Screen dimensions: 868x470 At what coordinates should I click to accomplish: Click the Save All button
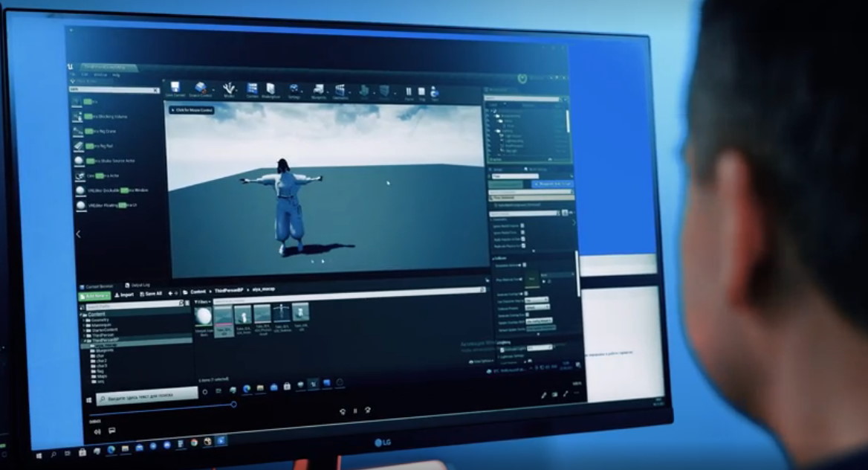pyautogui.click(x=151, y=294)
